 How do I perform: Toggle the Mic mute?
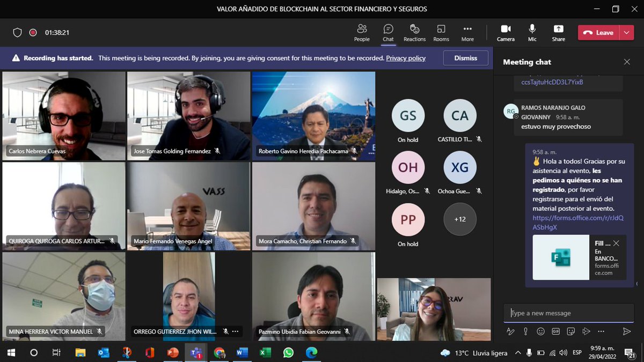click(532, 32)
